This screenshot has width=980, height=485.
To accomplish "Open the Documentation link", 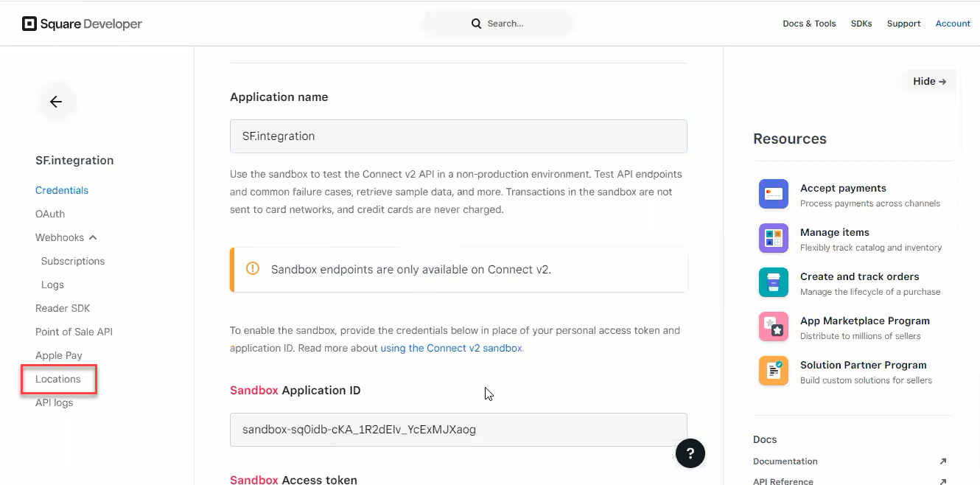I will (785, 461).
